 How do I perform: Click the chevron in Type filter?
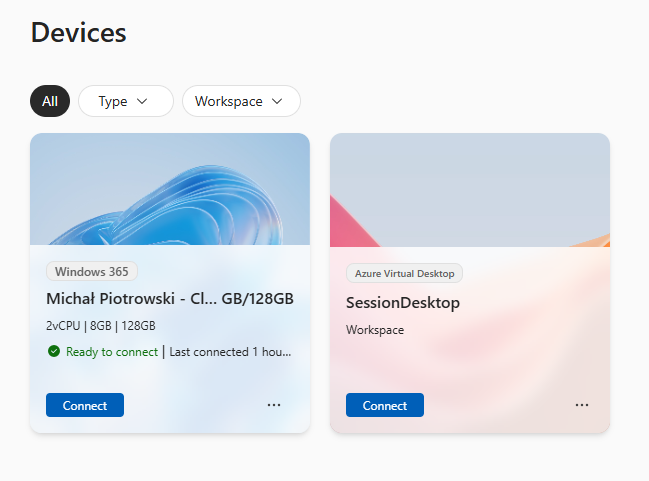pos(142,101)
